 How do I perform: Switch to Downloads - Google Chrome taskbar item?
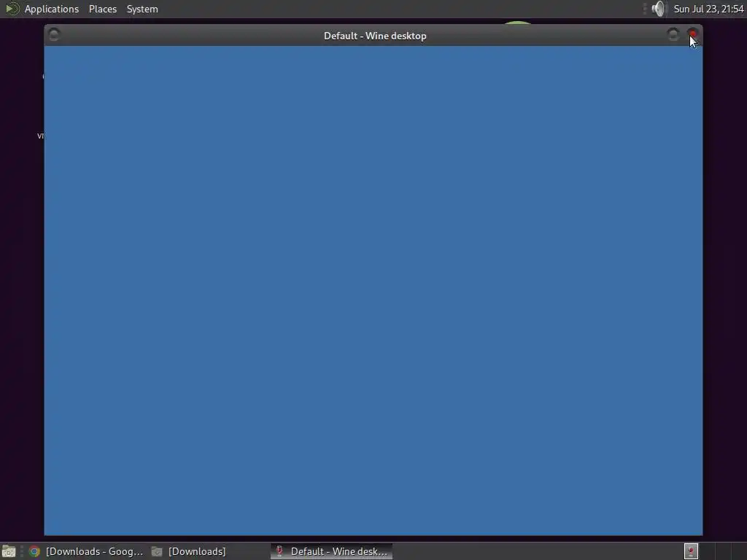click(x=86, y=551)
